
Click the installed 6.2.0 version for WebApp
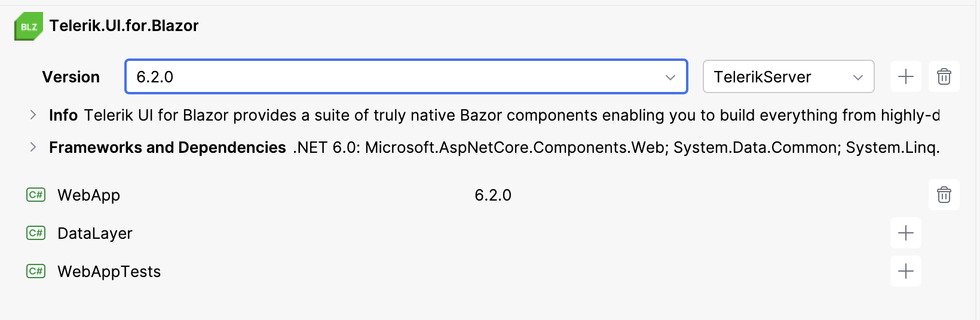(x=492, y=195)
